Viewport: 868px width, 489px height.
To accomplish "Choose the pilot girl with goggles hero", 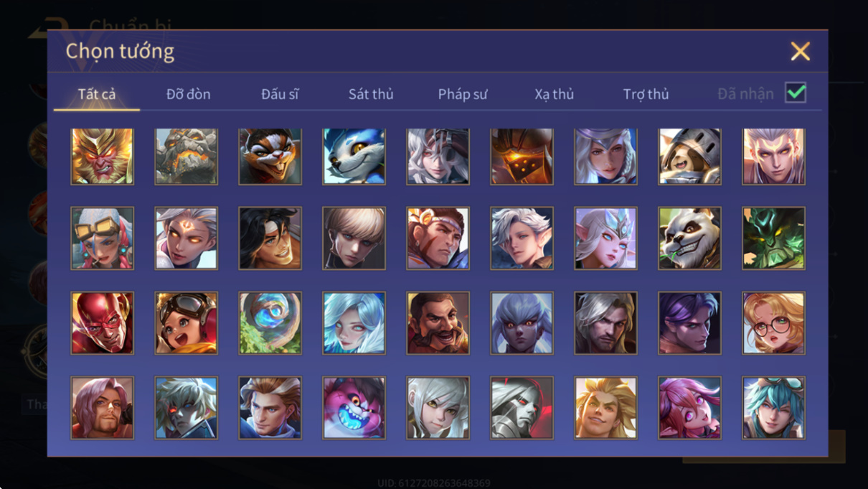I will pyautogui.click(x=187, y=323).
